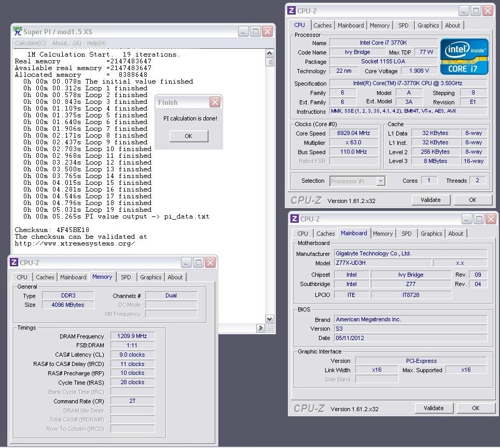Image resolution: width=500 pixels, height=448 pixels.
Task: Click the Super PI application icon in title bar
Action: (18, 31)
